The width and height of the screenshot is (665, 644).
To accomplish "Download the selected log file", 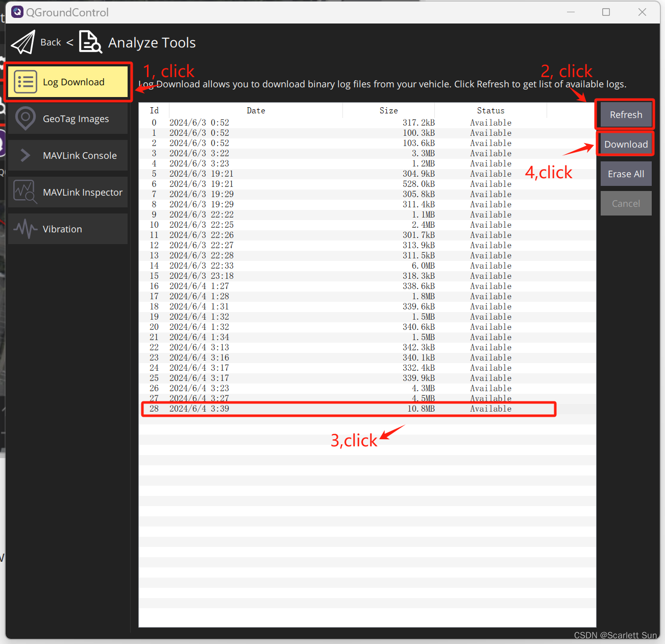I will coord(625,144).
